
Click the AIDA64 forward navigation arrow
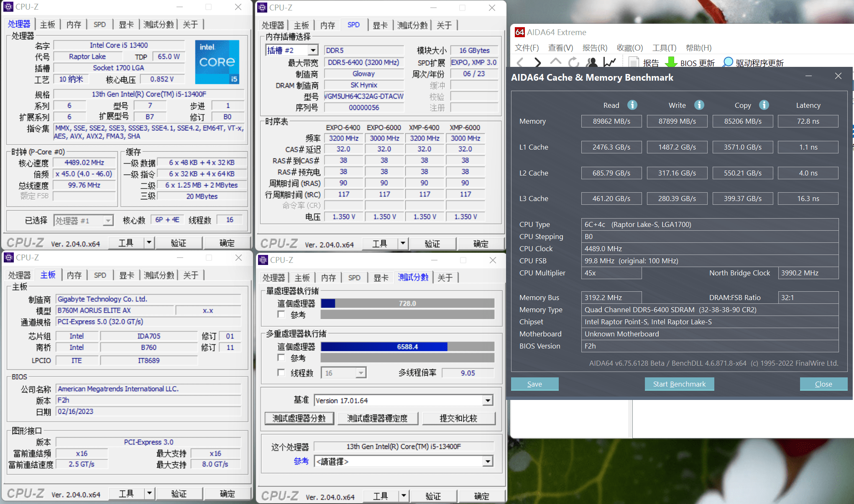coord(538,63)
